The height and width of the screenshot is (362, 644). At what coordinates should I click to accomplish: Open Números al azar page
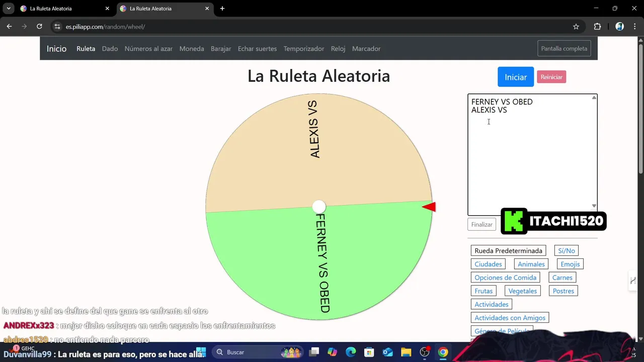[x=148, y=49]
